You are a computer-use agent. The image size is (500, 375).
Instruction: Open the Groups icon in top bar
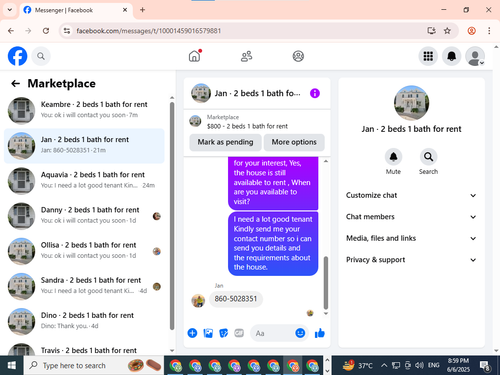click(298, 56)
